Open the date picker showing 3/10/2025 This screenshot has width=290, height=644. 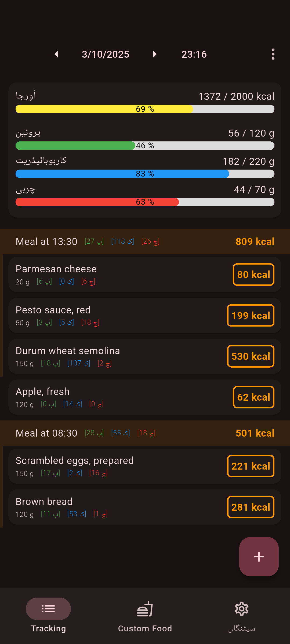coord(106,54)
